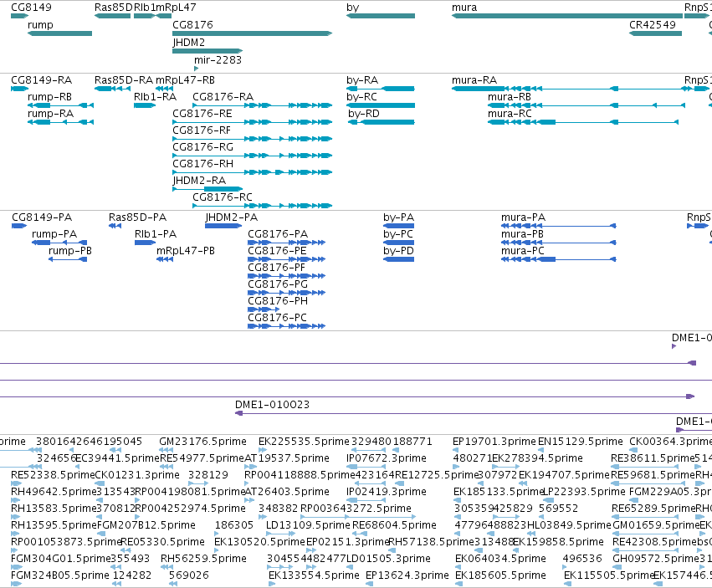Select protein JHDM2-PA label
The image size is (712, 588).
point(232,217)
